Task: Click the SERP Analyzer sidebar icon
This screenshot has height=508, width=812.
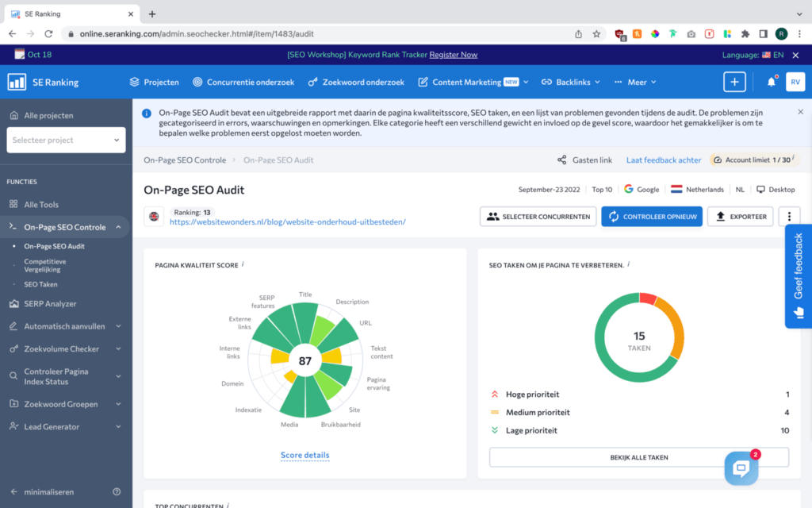Action: pyautogui.click(x=13, y=303)
